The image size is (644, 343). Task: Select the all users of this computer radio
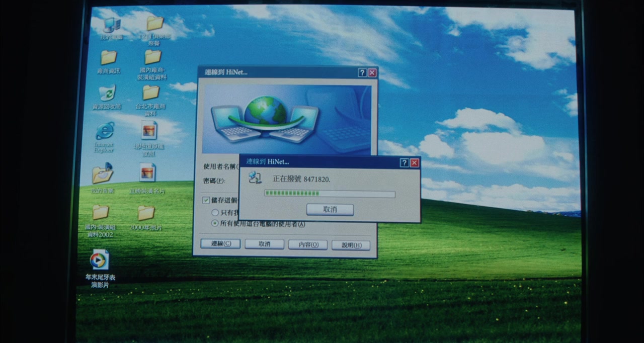coord(215,223)
